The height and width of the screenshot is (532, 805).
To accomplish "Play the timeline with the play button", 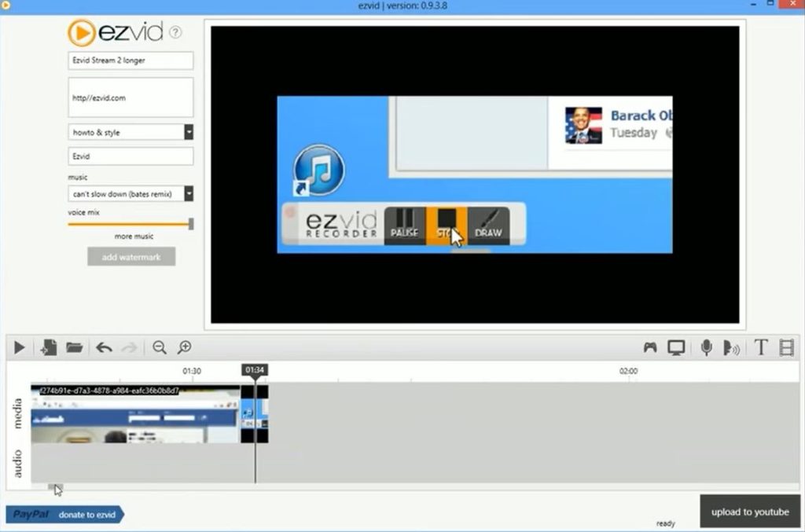I will coord(20,347).
